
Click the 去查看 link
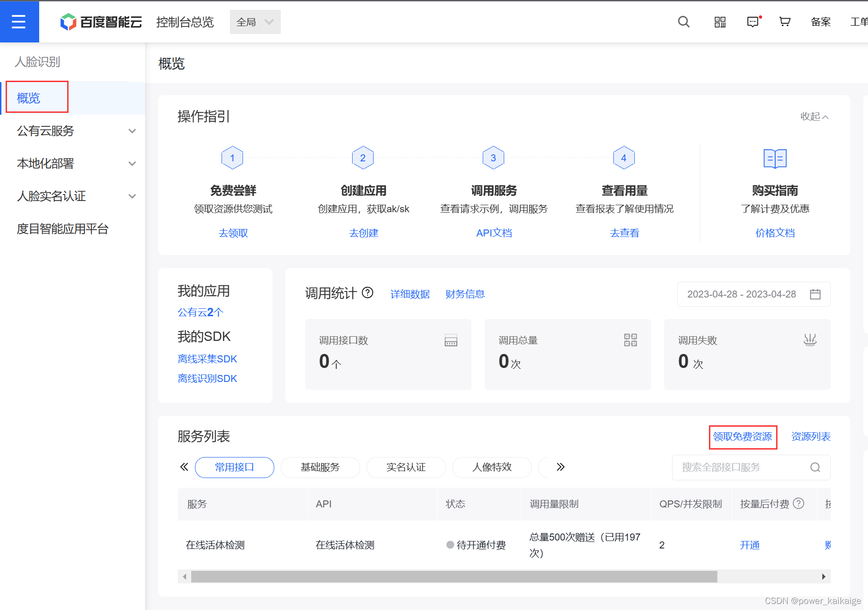(625, 233)
